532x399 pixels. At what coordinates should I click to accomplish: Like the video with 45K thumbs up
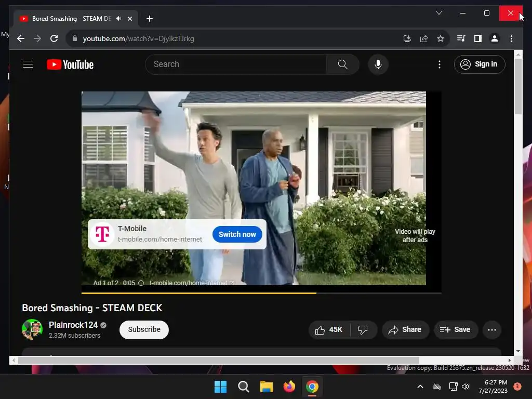point(329,330)
